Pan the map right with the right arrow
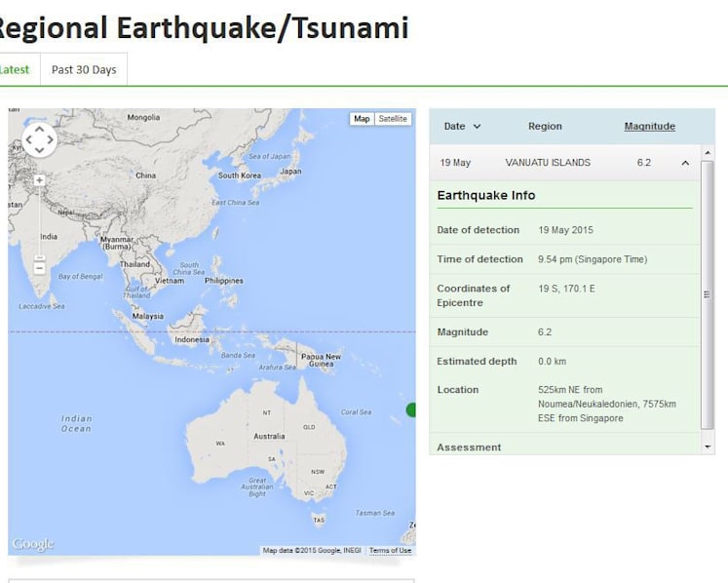This screenshot has width=728, height=583. pos(50,139)
